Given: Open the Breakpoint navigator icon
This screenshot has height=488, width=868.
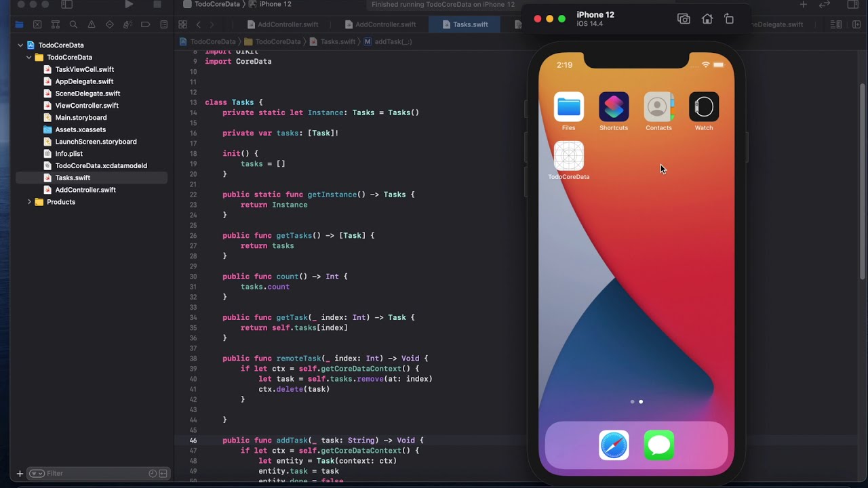Looking at the screenshot, I should pos(146,24).
